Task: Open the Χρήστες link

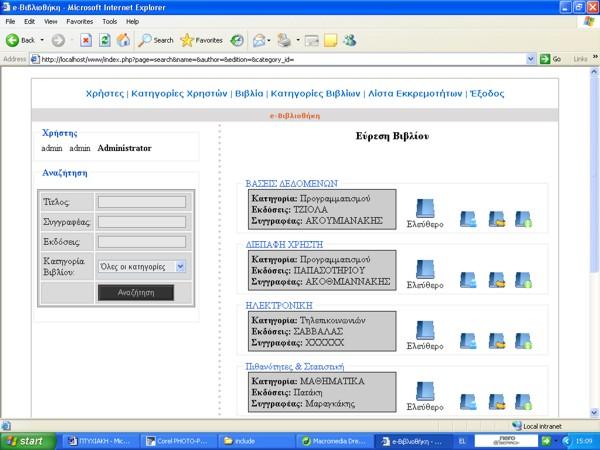Action: pyautogui.click(x=105, y=94)
